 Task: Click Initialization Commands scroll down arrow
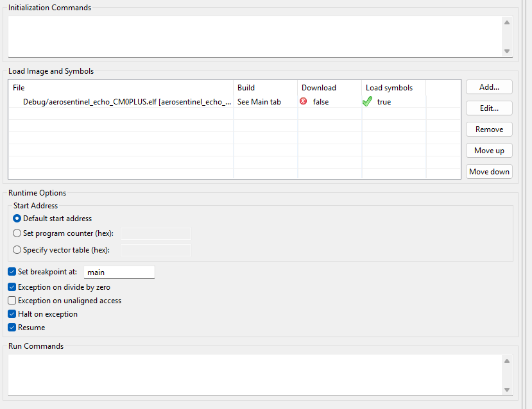507,51
